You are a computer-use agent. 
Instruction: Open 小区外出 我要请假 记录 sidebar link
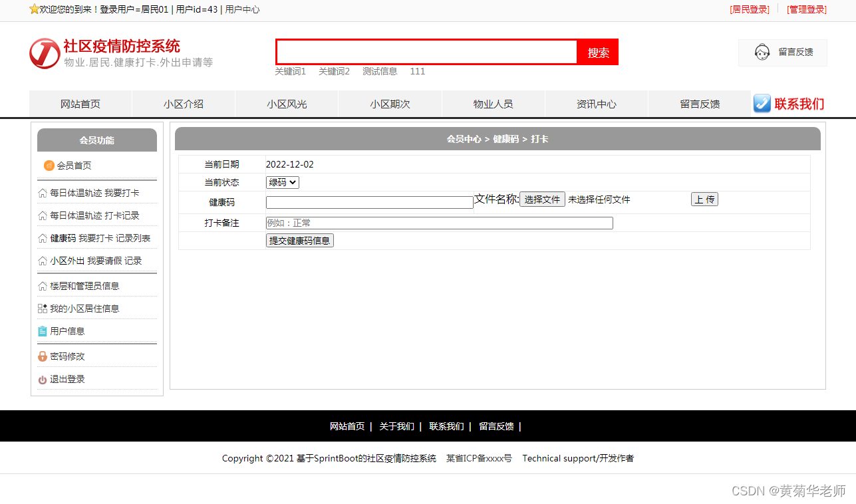click(96, 261)
